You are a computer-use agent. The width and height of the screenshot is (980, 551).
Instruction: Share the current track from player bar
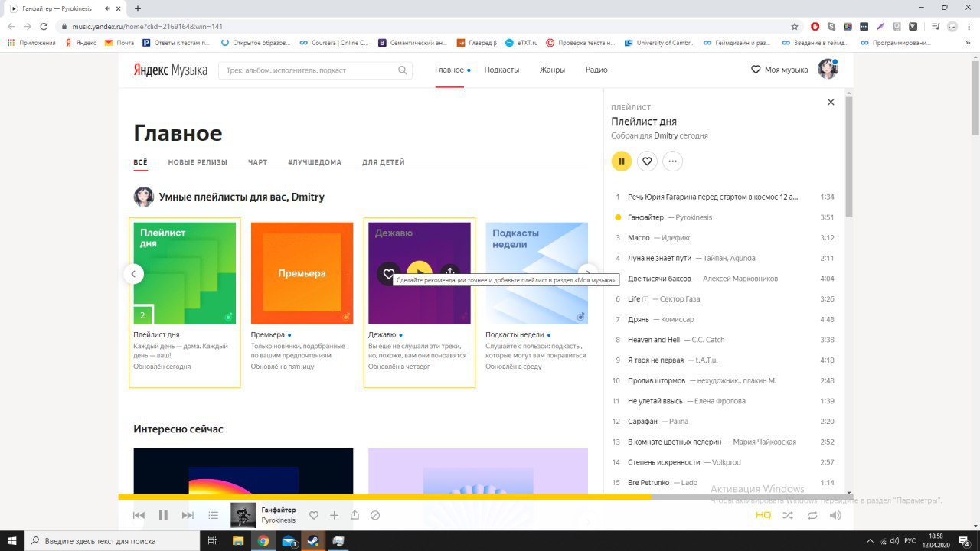tap(354, 515)
